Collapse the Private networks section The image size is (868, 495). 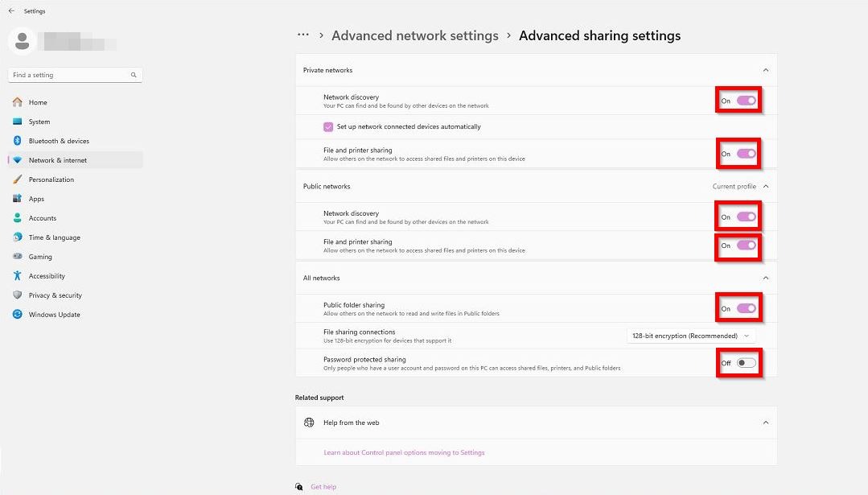click(765, 71)
